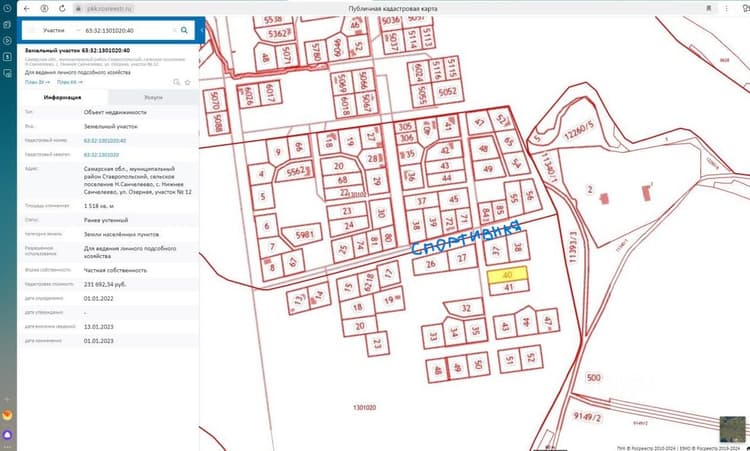Go back with the browser back arrow
The image size is (750, 451).
click(27, 9)
